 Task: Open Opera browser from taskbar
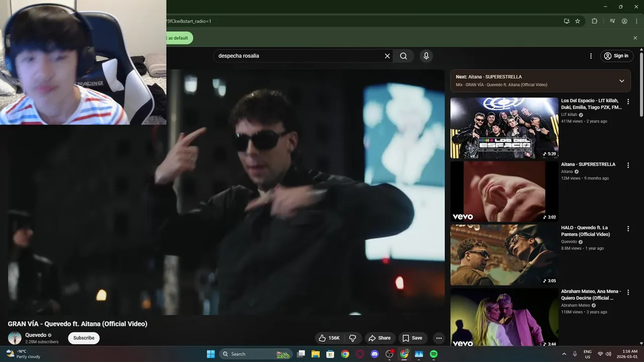[x=360, y=354]
